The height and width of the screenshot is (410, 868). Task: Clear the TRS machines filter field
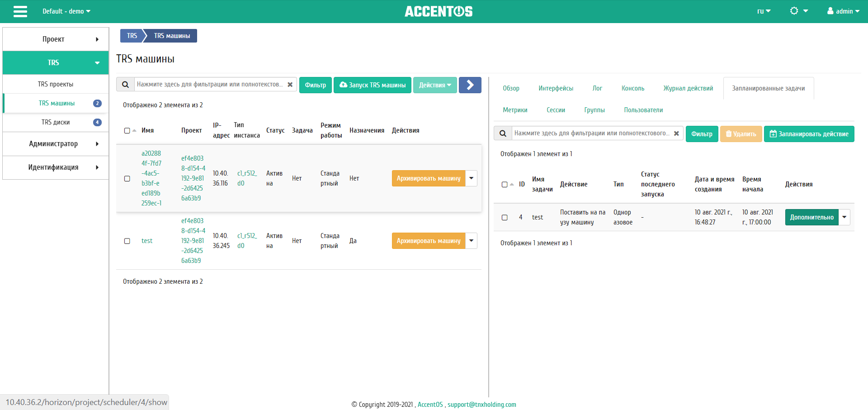click(x=290, y=85)
